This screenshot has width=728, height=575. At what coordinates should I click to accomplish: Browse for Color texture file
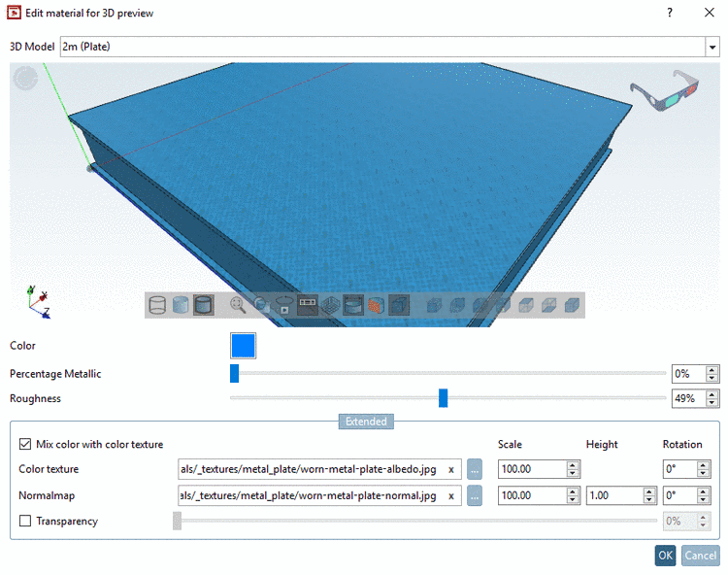475,469
